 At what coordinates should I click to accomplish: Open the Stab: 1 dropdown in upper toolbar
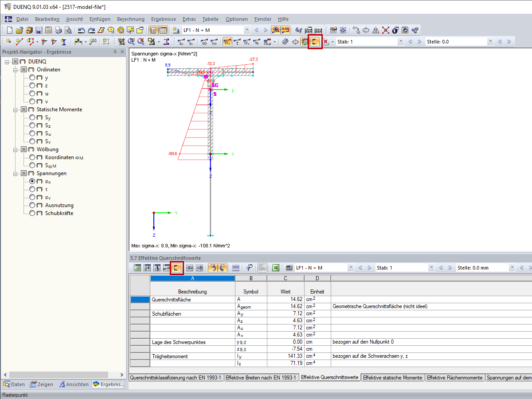coord(401,42)
